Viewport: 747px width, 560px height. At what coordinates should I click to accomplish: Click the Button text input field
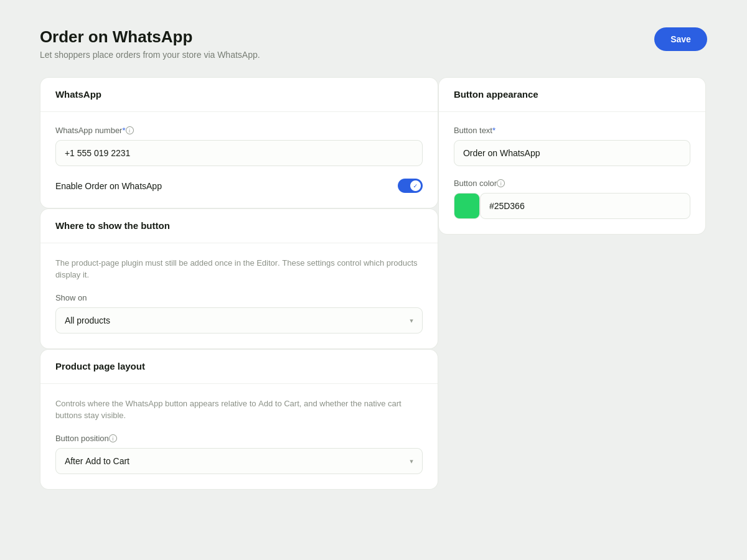pyautogui.click(x=572, y=153)
